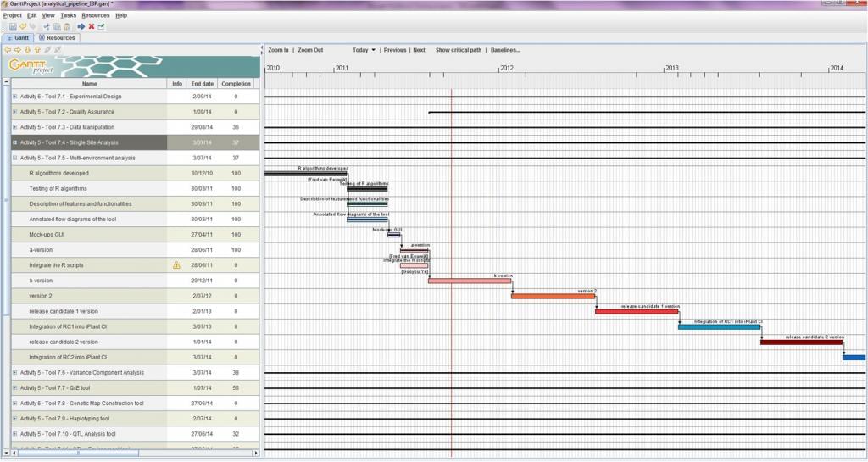The image size is (868, 462).
Task: Click the task Properties icon in toolbar
Action: tap(102, 26)
